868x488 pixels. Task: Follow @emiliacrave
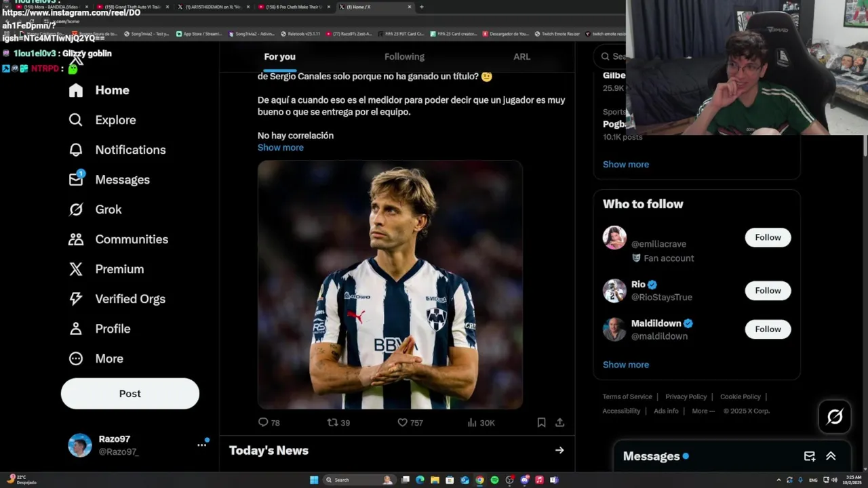point(768,237)
